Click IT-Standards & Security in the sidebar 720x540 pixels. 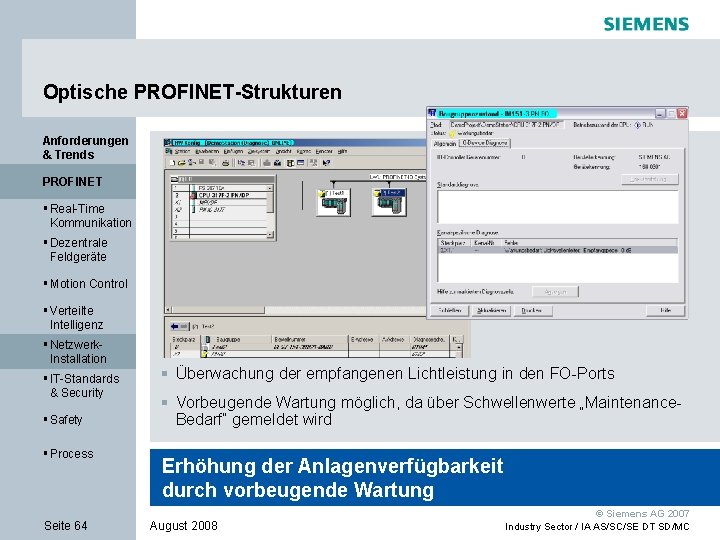[x=84, y=385]
